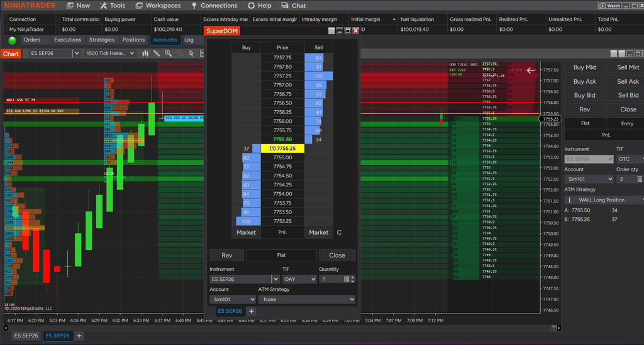Select the cursor pointer tool
The width and height of the screenshot is (644, 345).
point(191,54)
